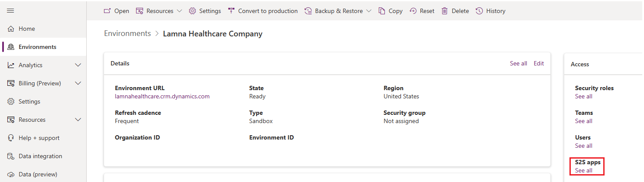Click the Settings gear icon in sidebar
The image size is (644, 182).
click(11, 101)
